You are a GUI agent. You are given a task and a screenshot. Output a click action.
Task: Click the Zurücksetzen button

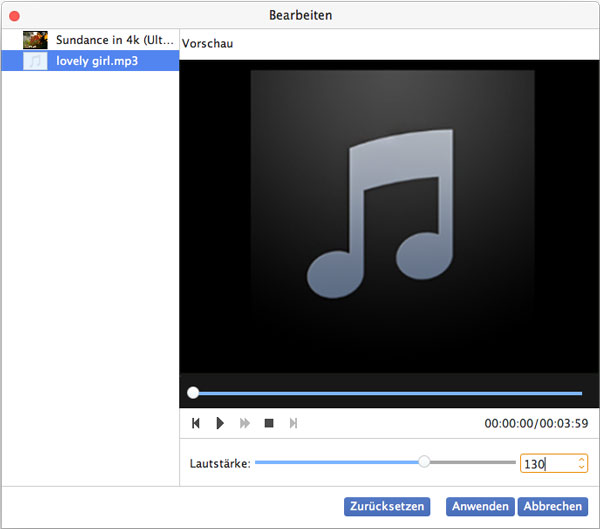(387, 506)
